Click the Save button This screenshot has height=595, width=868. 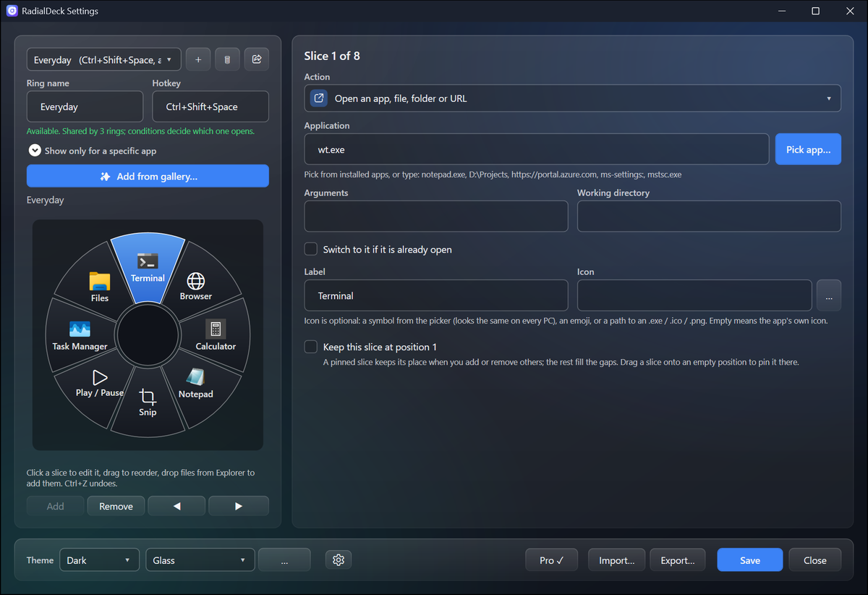tap(750, 560)
